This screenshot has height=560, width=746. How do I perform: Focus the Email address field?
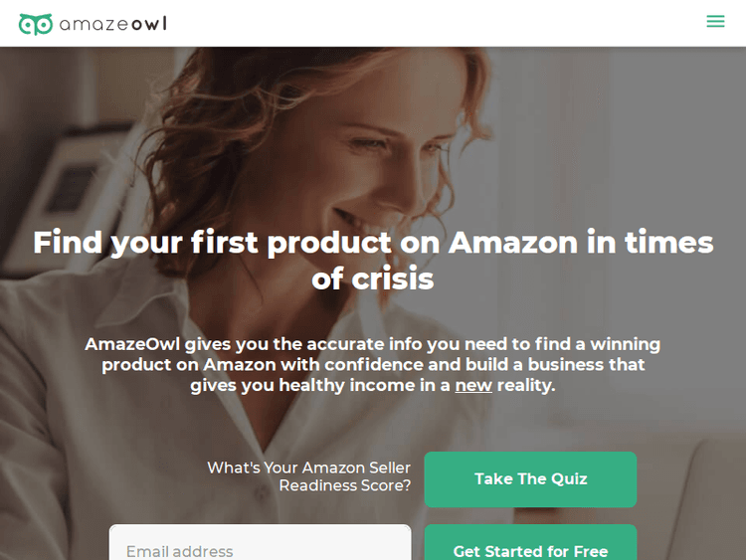260,545
